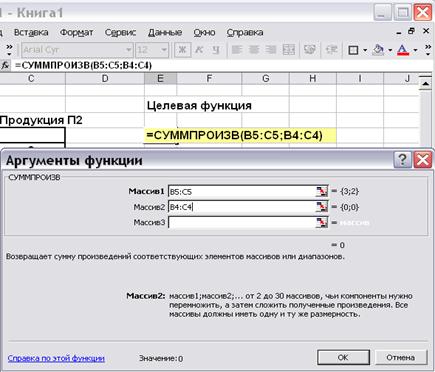The image size is (435, 372).
Task: Select column E header
Action: pos(160,79)
